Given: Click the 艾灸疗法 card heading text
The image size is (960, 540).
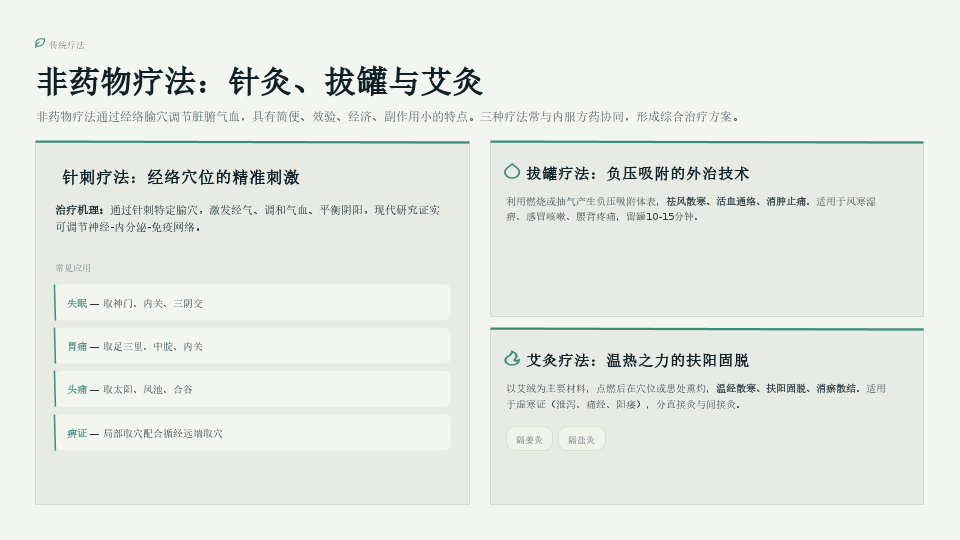Looking at the screenshot, I should tap(637, 361).
